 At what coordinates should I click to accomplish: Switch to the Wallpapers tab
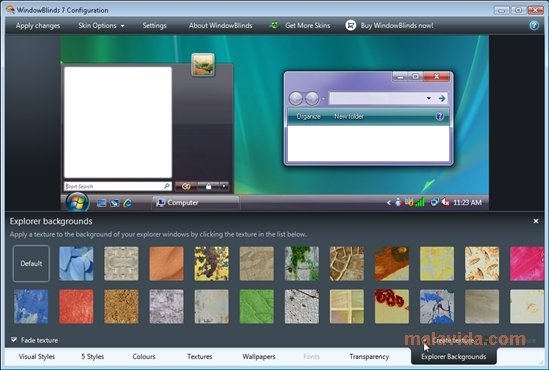(259, 357)
